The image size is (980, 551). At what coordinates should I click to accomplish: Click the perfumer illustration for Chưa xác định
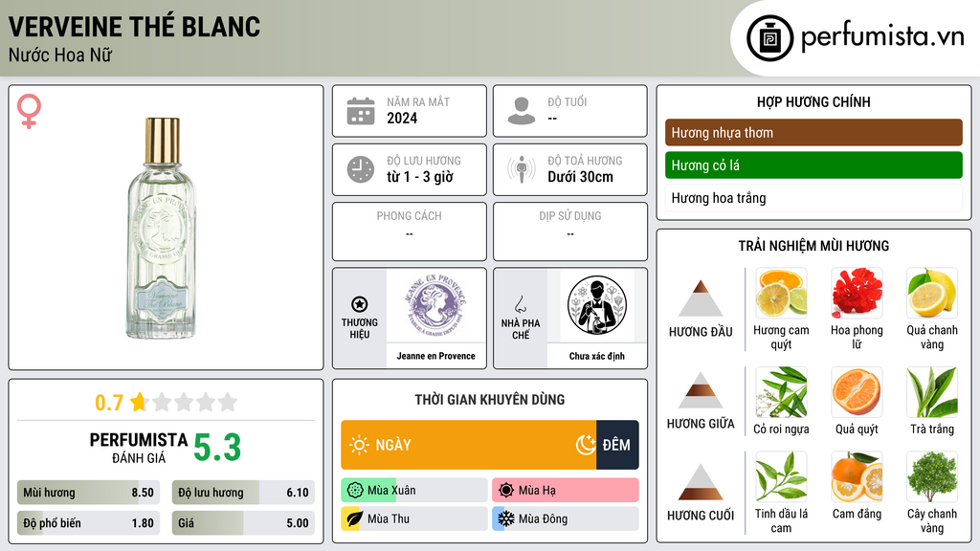click(597, 305)
